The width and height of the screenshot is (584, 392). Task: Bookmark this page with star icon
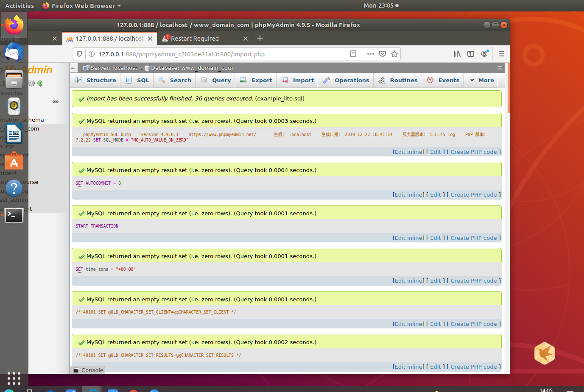tap(394, 54)
